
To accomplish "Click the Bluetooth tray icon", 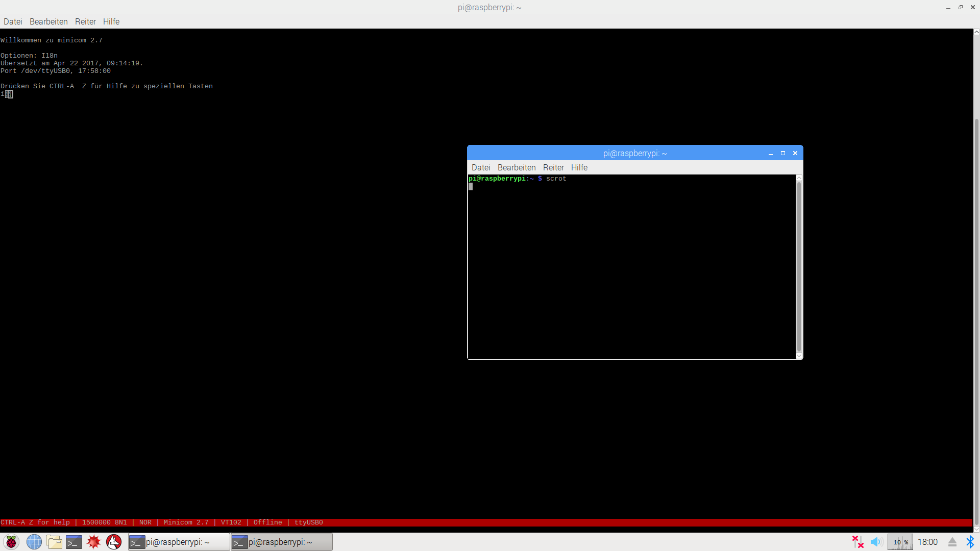I will click(970, 542).
